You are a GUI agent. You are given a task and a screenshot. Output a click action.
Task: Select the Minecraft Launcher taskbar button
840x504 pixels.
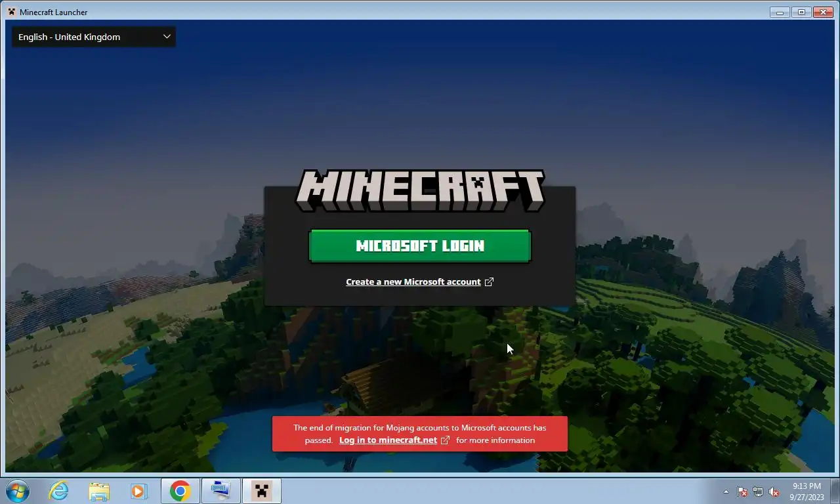262,491
